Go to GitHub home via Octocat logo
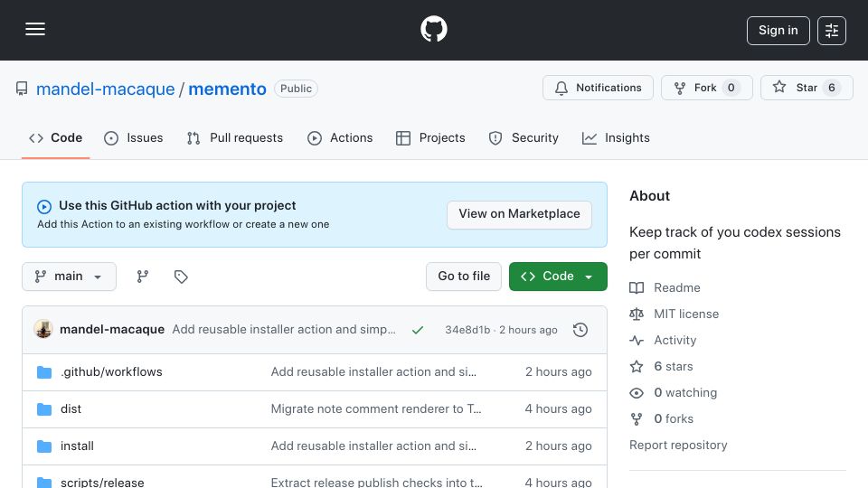Viewport: 868px width, 488px height. point(433,29)
